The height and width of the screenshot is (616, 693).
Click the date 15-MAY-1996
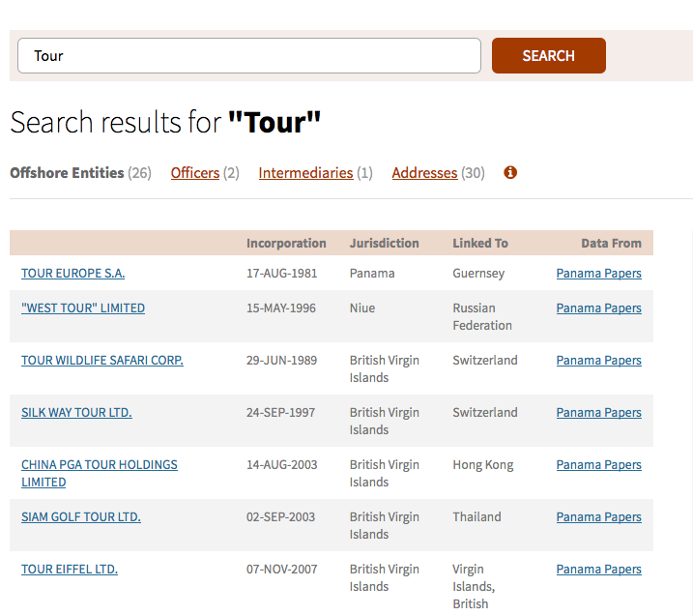pos(281,308)
